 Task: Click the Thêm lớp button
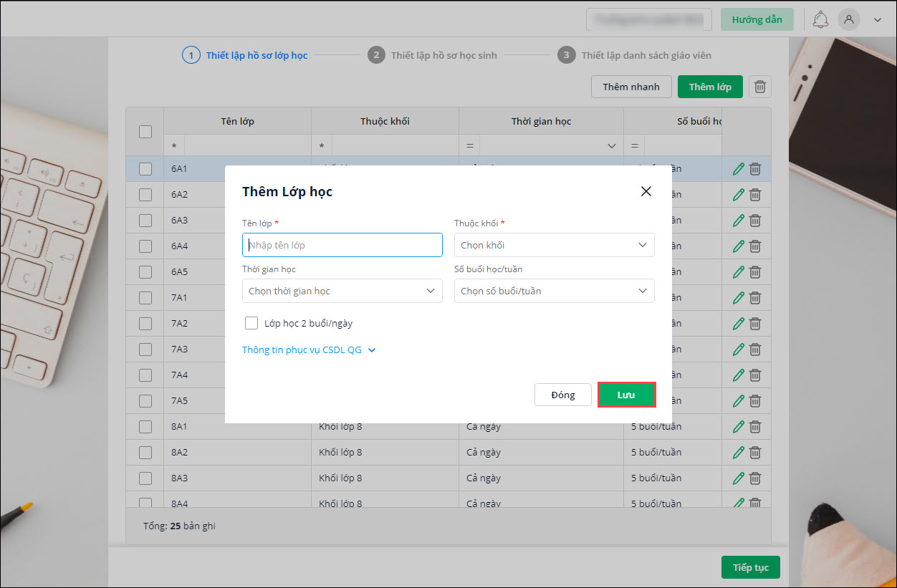pyautogui.click(x=710, y=87)
